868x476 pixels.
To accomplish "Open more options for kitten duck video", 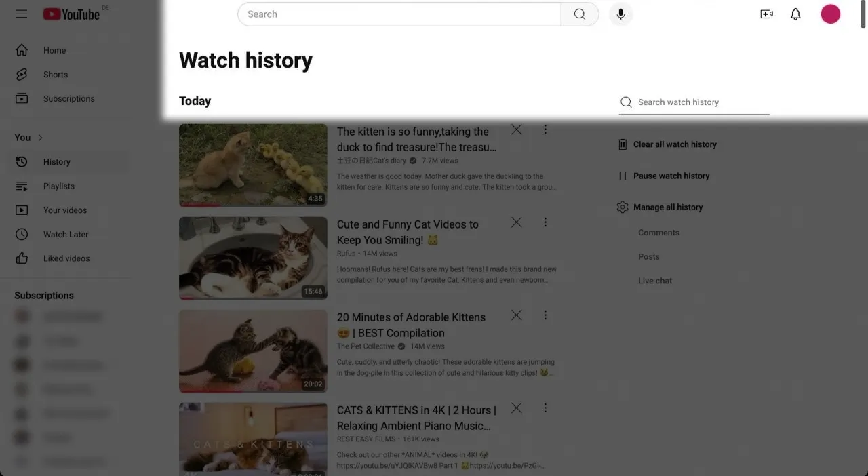I will tap(545, 130).
